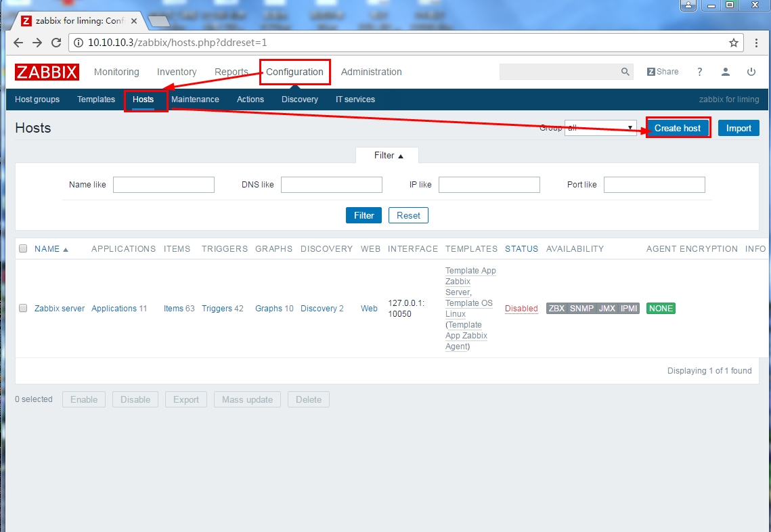This screenshot has height=532, width=771.
Task: Open Template App Zabbix Agent link
Action: [x=466, y=335]
